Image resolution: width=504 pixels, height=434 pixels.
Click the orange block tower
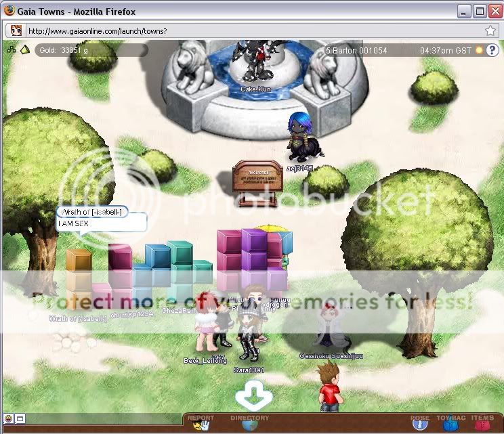[x=79, y=280]
